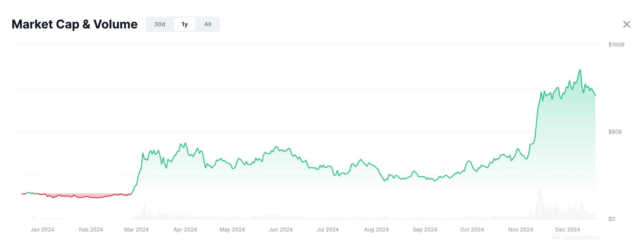Screen dimensions: 644x250
Task: Select the 1y time range tab
Action: [185, 24]
